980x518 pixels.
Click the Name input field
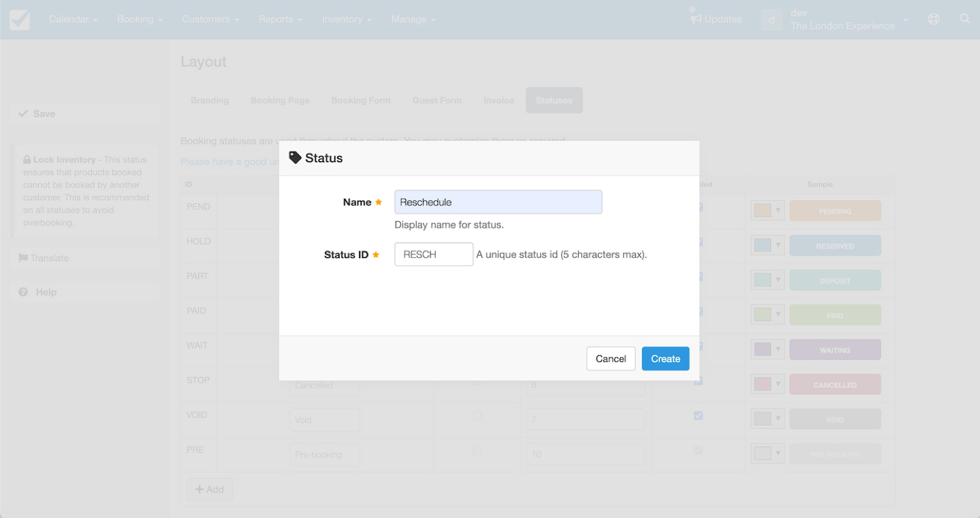click(498, 202)
